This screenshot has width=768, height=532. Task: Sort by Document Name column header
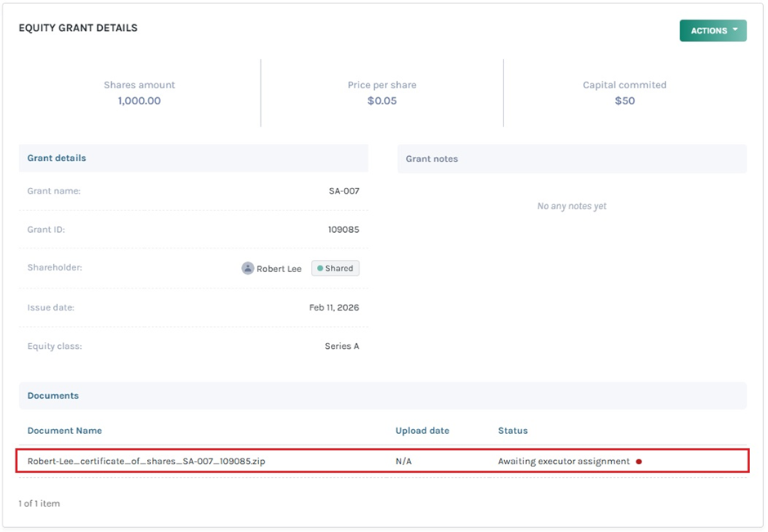pyautogui.click(x=65, y=431)
